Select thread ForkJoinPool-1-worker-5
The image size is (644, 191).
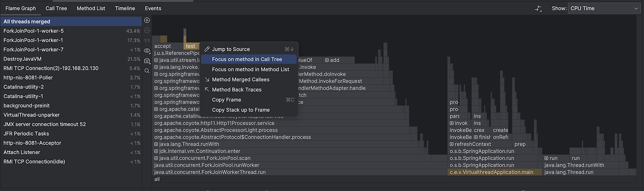tap(71, 31)
